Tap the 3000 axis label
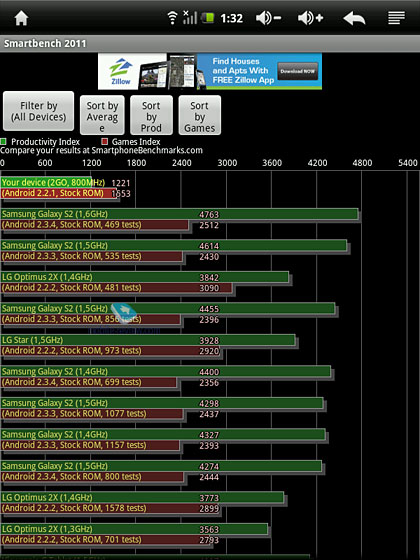420x560 pixels. click(x=227, y=163)
